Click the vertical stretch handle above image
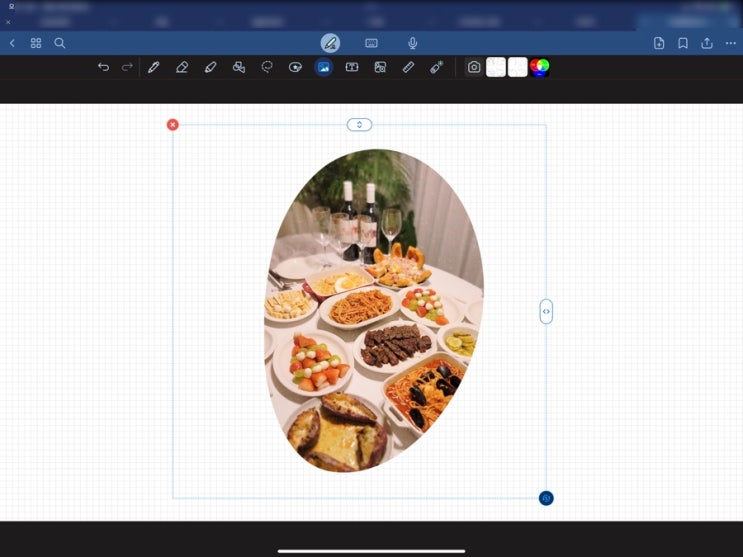This screenshot has width=743, height=557. pyautogui.click(x=360, y=125)
